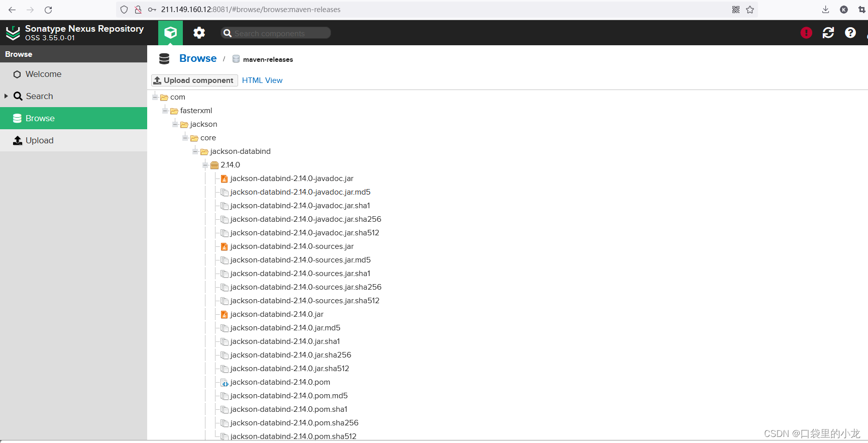
Task: Open the Browse cube icon in header
Action: point(170,33)
